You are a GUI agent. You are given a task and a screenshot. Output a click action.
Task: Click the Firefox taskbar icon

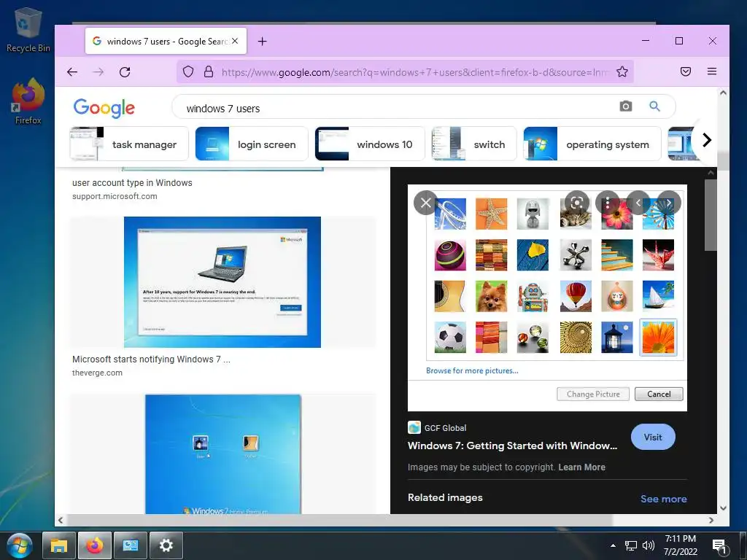(x=95, y=545)
